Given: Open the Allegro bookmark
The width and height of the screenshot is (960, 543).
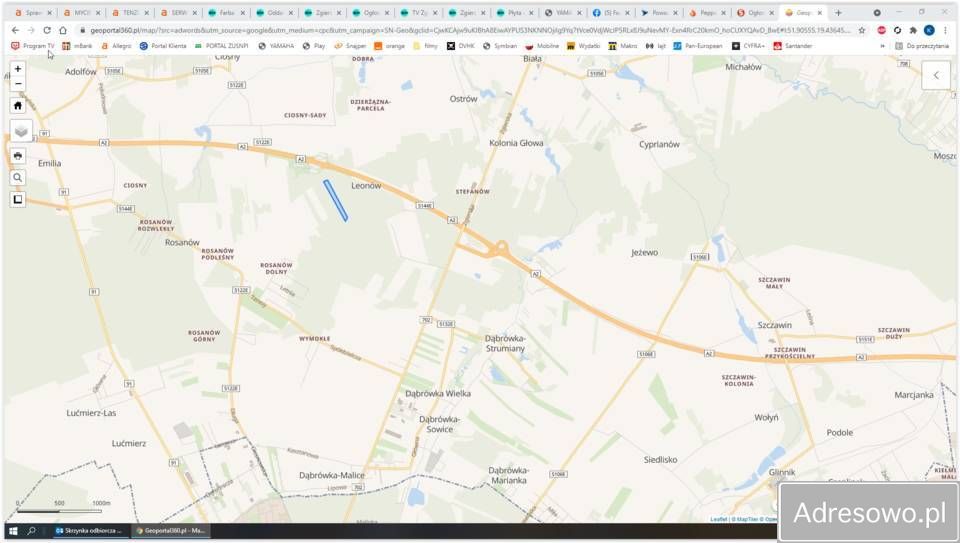Looking at the screenshot, I should point(116,46).
